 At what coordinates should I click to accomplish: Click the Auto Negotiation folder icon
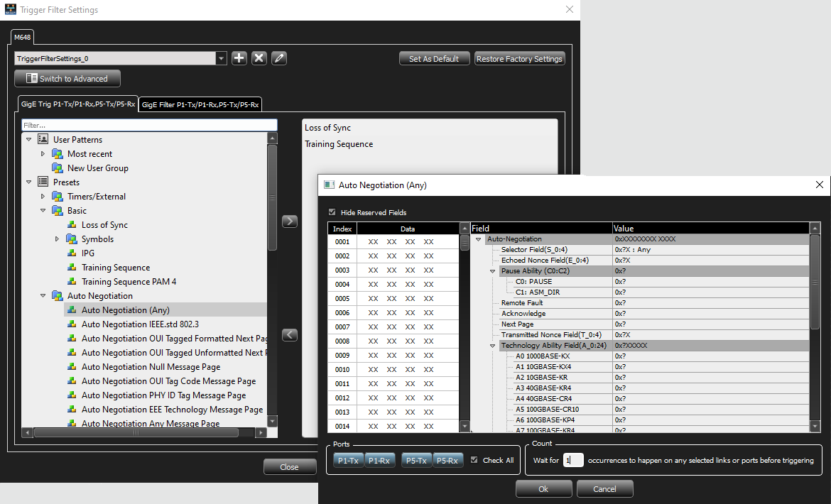58,295
